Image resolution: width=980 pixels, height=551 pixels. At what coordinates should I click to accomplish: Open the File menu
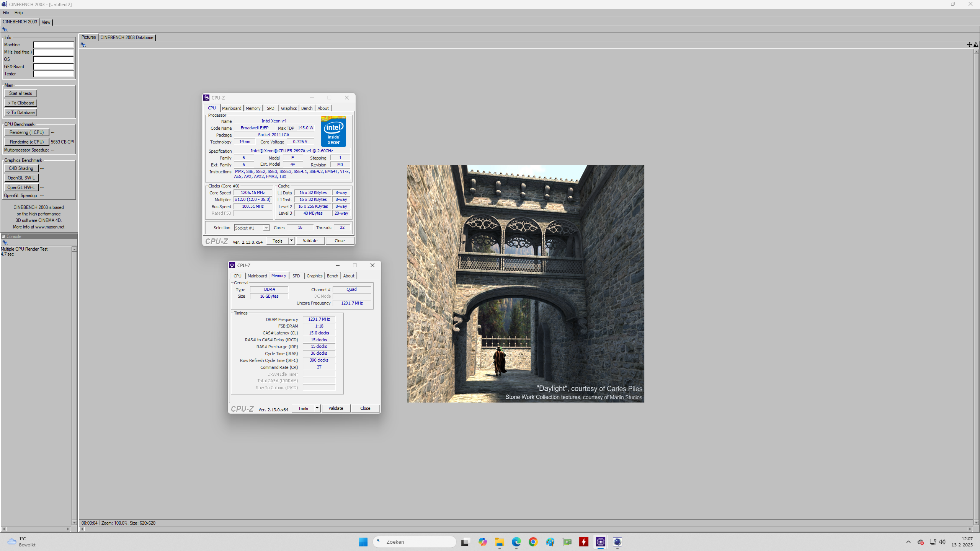pos(6,13)
